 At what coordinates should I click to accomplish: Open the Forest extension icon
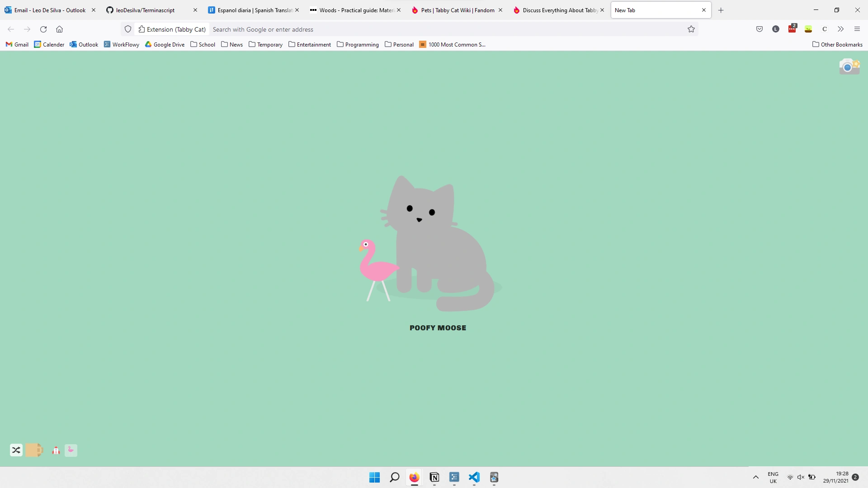click(809, 29)
